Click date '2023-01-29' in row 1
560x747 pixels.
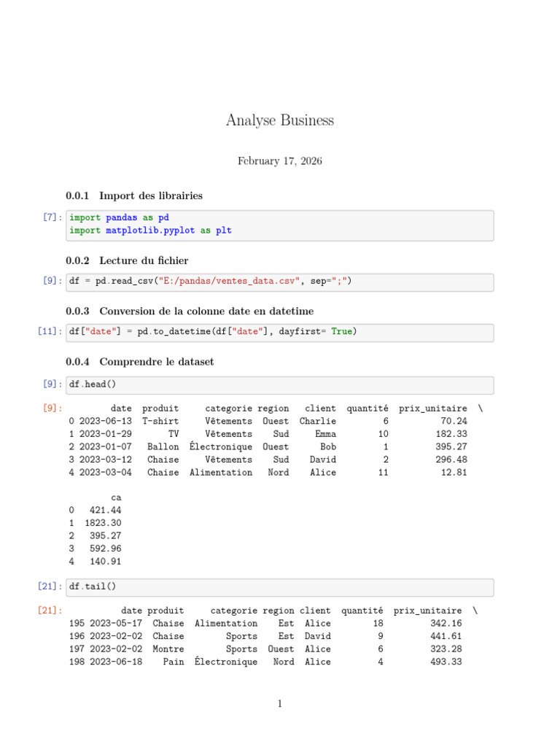[x=105, y=434]
